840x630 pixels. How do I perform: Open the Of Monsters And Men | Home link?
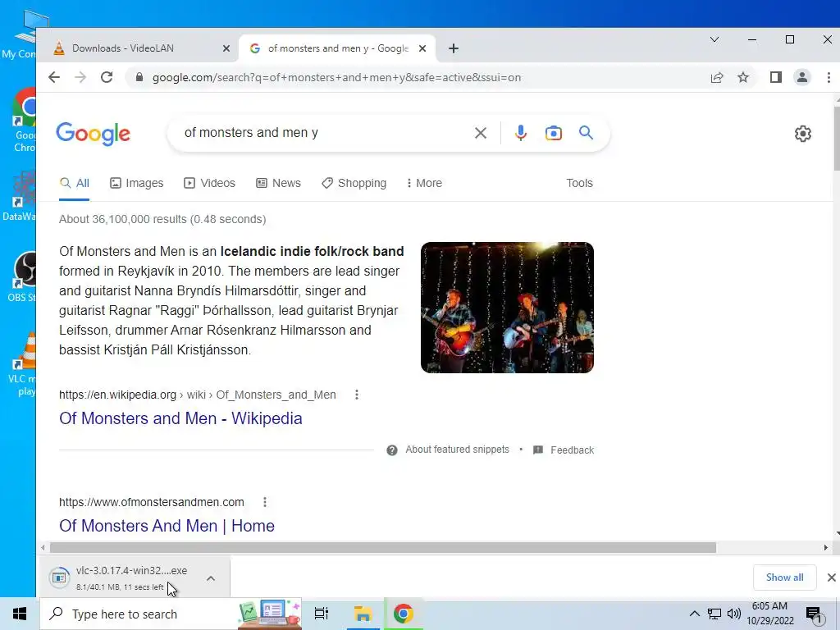click(x=167, y=526)
